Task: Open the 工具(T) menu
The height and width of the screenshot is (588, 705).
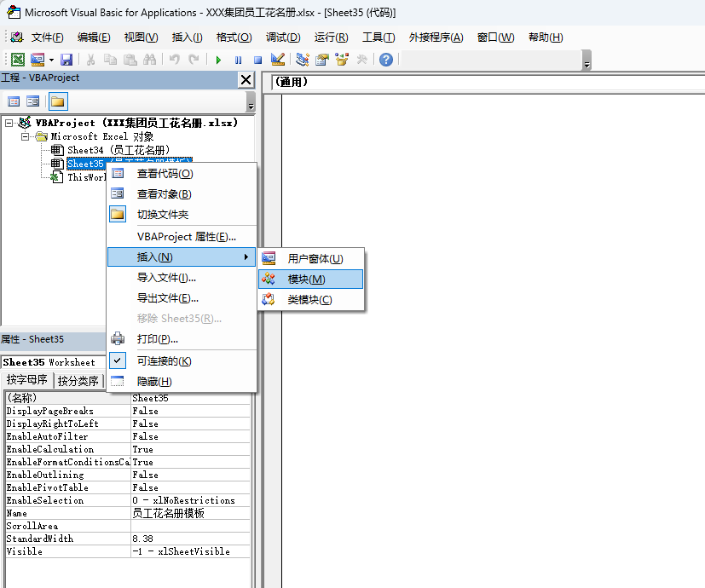Action: (x=379, y=37)
